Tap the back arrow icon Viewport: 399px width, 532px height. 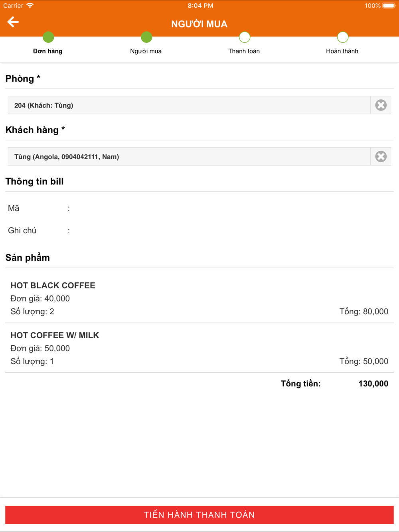point(13,22)
